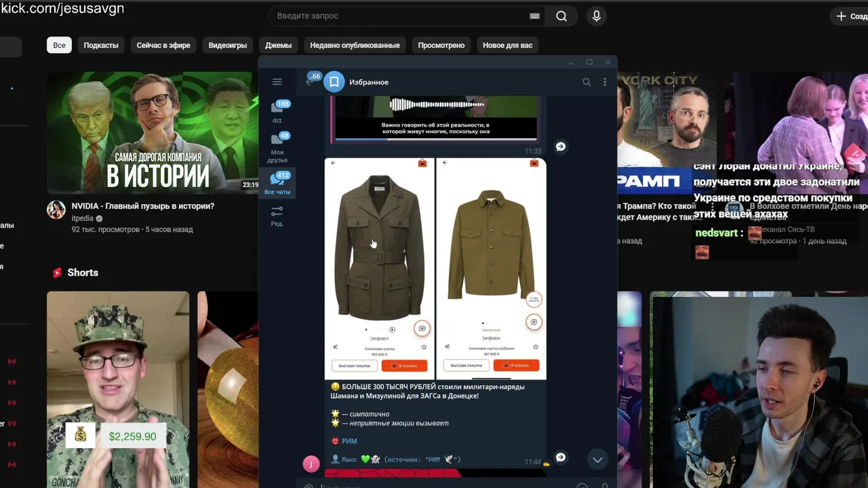
Task: Open the dct folder with 188 unread
Action: pyautogui.click(x=277, y=112)
